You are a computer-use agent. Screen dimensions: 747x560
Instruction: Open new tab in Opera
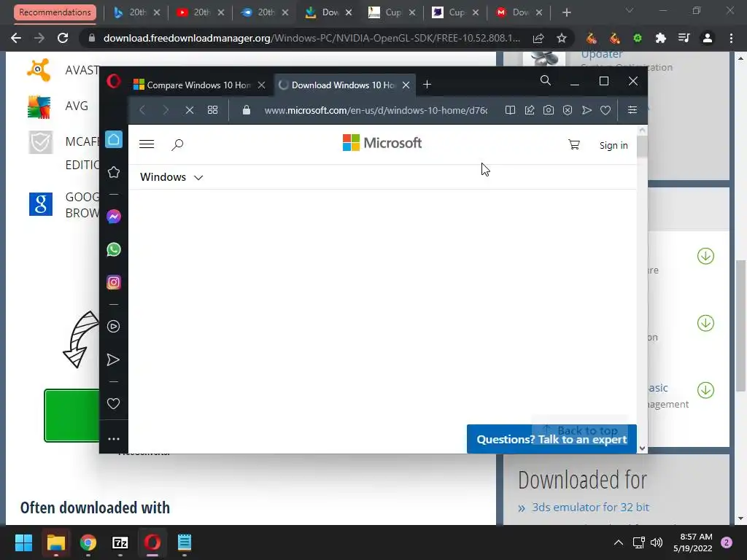(427, 85)
